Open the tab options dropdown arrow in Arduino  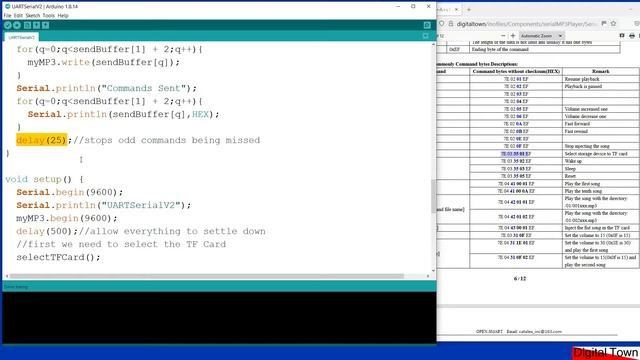pyautogui.click(x=426, y=36)
